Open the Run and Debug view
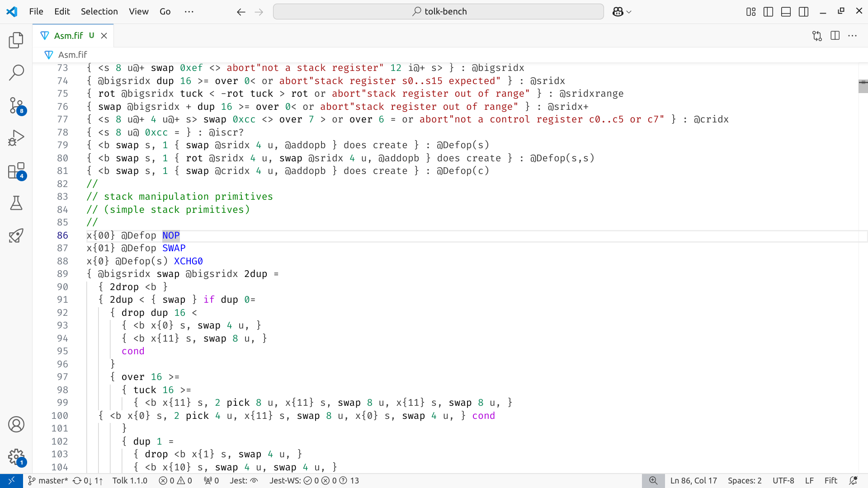Viewport: 868px width, 488px height. click(16, 138)
